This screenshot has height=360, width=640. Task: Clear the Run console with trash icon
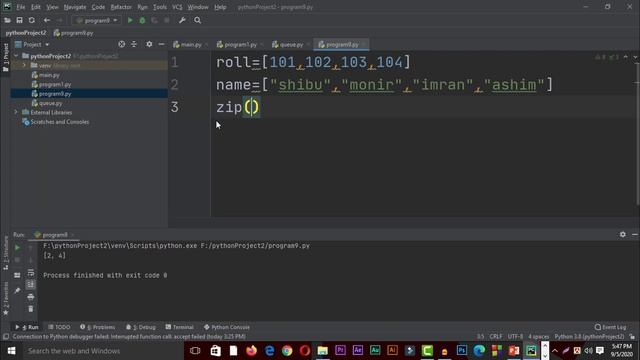point(31,309)
